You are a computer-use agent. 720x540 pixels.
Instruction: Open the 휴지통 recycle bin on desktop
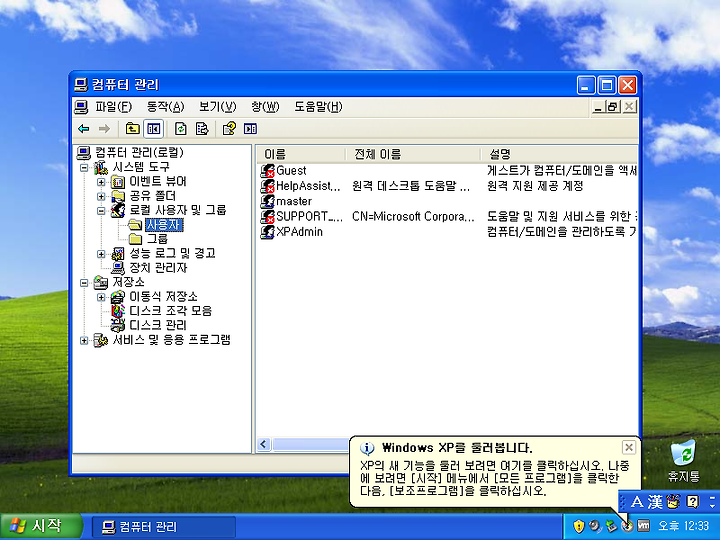tap(683, 461)
